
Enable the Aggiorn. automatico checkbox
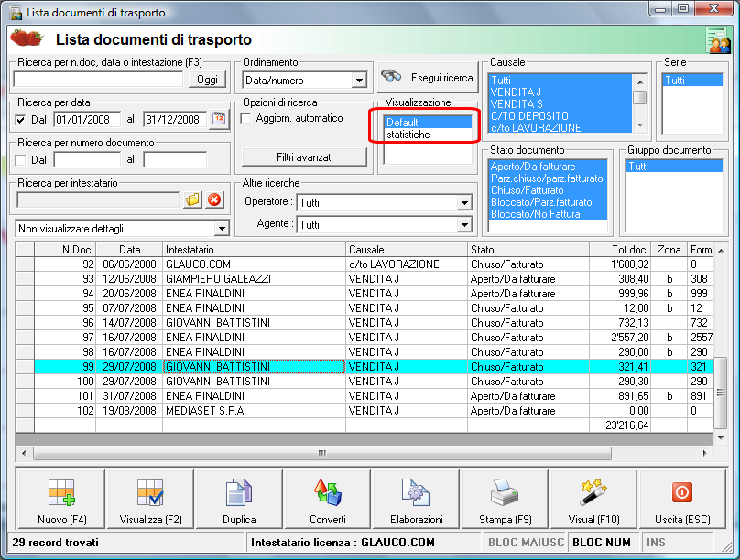(245, 118)
